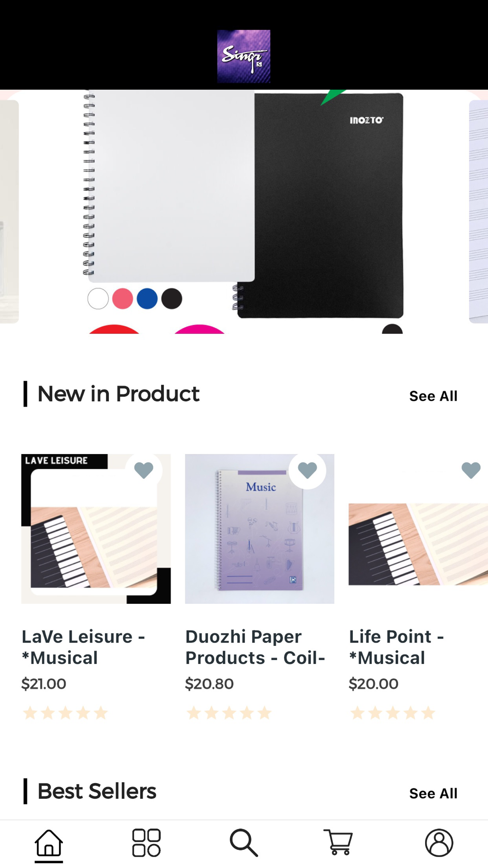Favorite the Life Point product heart
Screen dimensions: 488x868
[471, 470]
